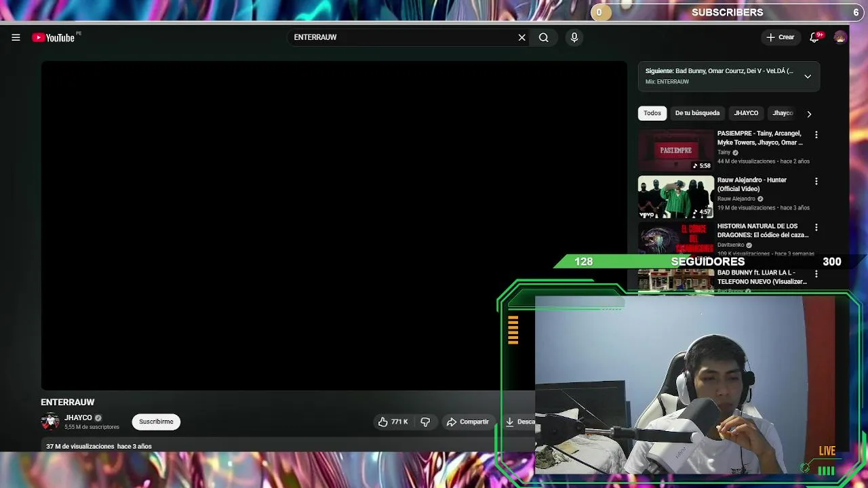868x488 pixels.
Task: Open Historia Natural de los Dragones thumbnail
Action: click(675, 239)
